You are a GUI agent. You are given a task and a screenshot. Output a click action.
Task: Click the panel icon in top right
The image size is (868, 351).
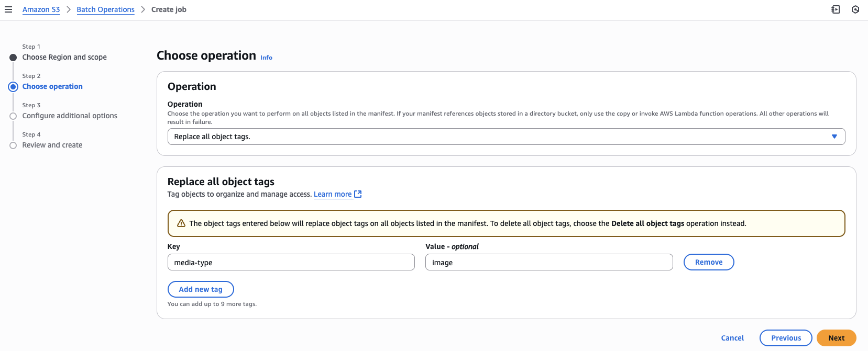[x=836, y=9]
